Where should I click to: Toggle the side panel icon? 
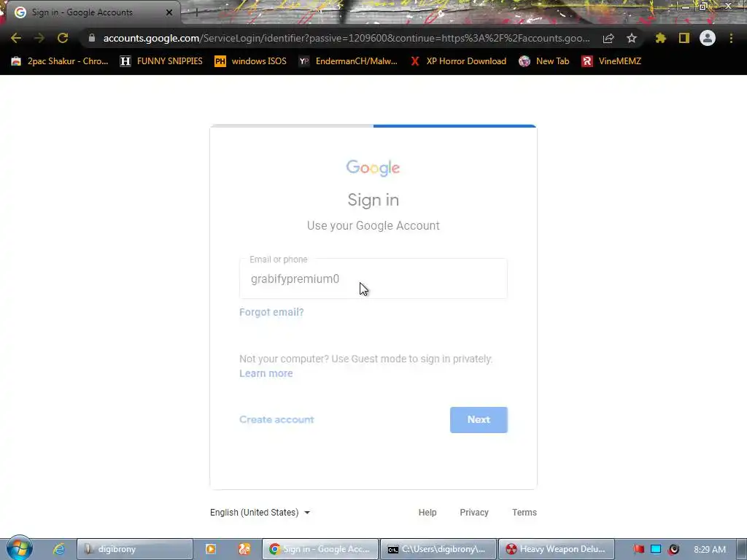click(684, 38)
